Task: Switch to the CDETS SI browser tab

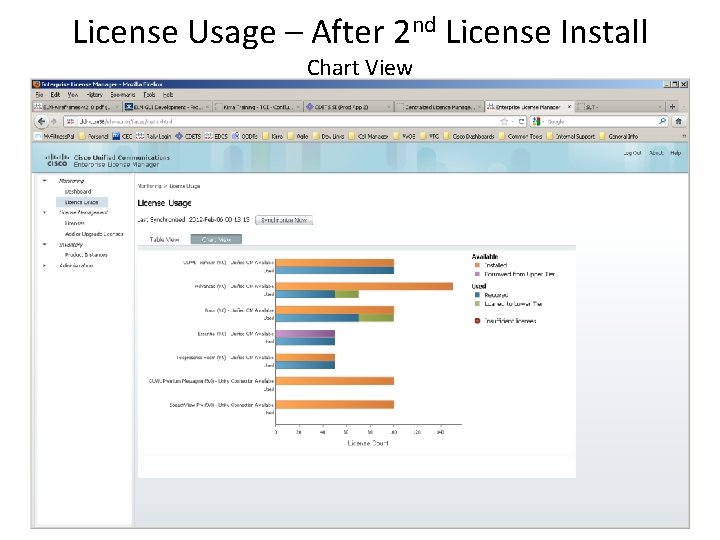Action: coord(349,107)
